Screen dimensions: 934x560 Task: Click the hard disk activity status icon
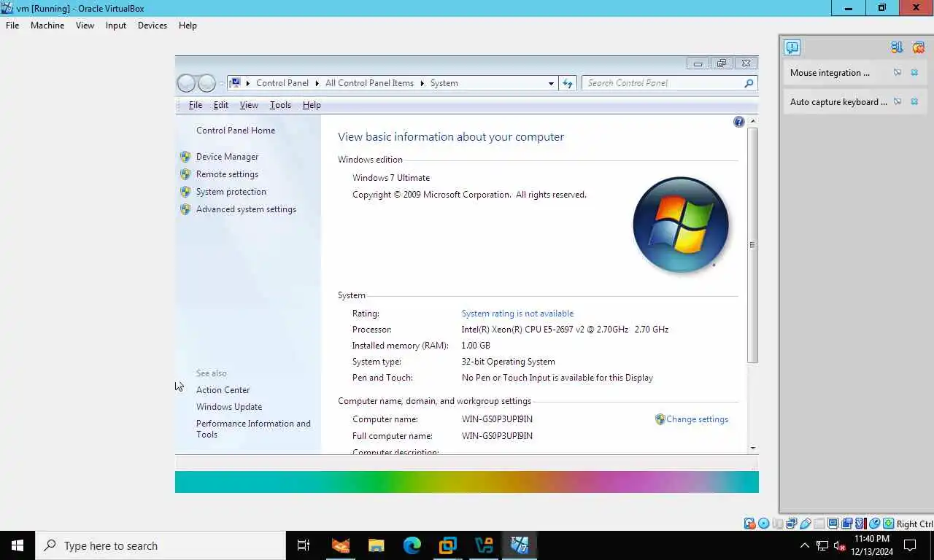coord(749,524)
